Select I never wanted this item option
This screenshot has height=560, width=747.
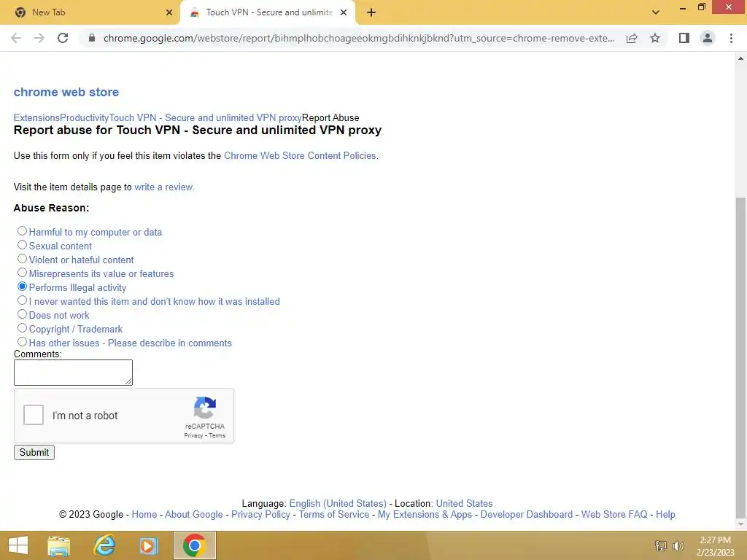pos(22,300)
